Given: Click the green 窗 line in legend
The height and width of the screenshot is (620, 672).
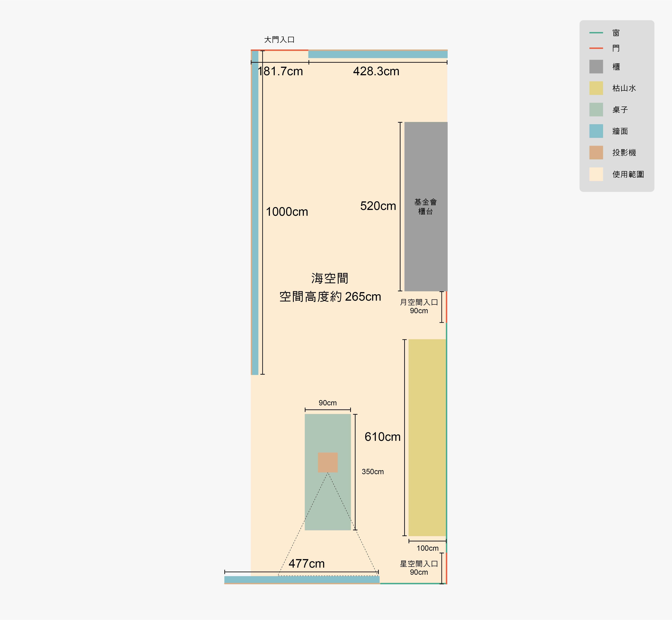Looking at the screenshot, I should [x=596, y=33].
